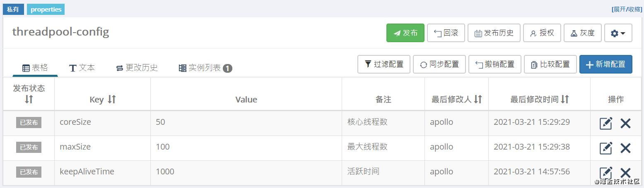Viewport: 644px width, 188px height.
Task: Sort by 发布状态 column arrows
Action: click(29, 99)
